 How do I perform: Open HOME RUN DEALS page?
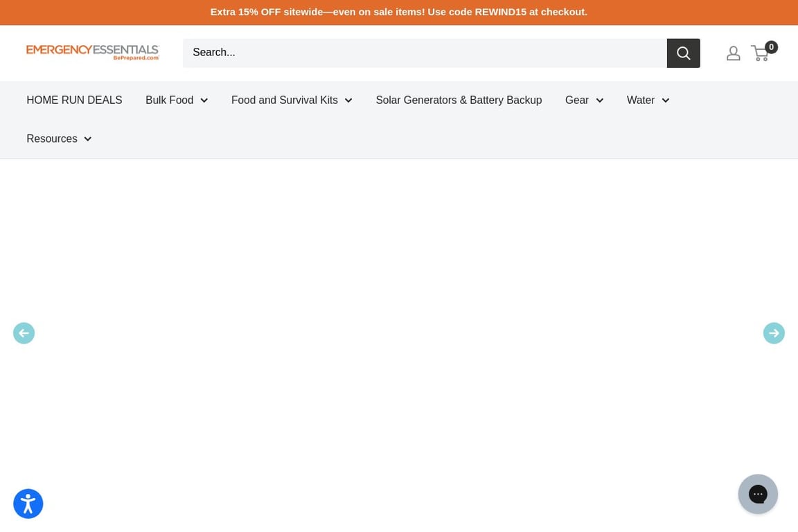[x=74, y=100]
